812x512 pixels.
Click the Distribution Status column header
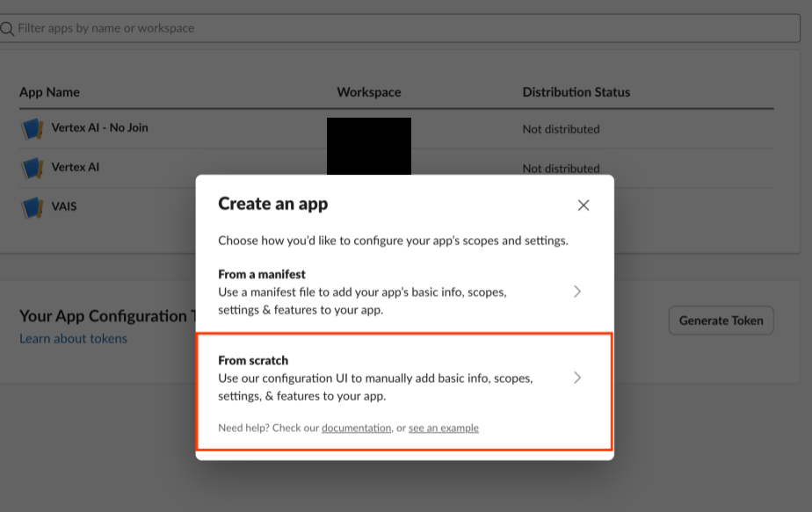pos(576,92)
